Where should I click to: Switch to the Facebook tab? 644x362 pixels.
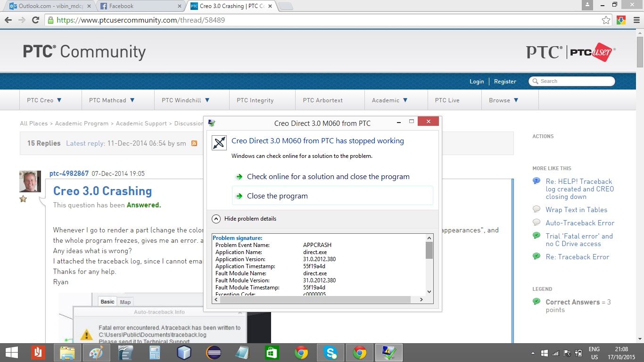[x=140, y=6]
